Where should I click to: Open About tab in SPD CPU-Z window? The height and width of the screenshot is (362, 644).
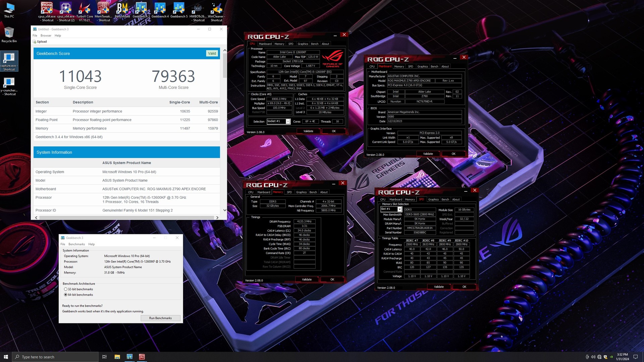[456, 199]
